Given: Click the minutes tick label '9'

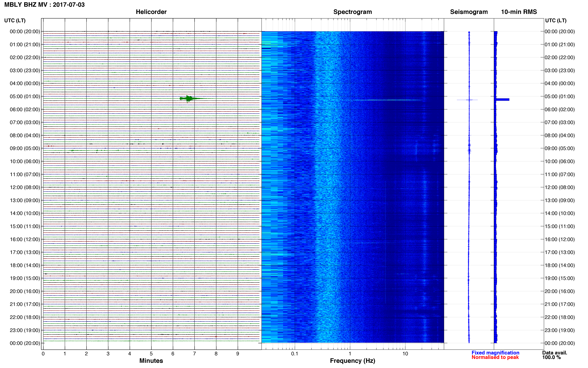Looking at the screenshot, I should [238, 354].
